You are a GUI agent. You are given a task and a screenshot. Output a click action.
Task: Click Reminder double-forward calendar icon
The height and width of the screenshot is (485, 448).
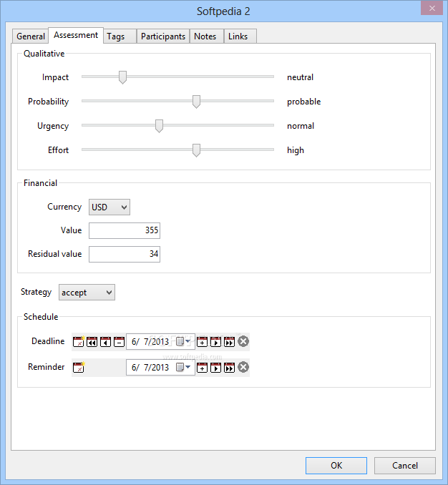coord(229,368)
